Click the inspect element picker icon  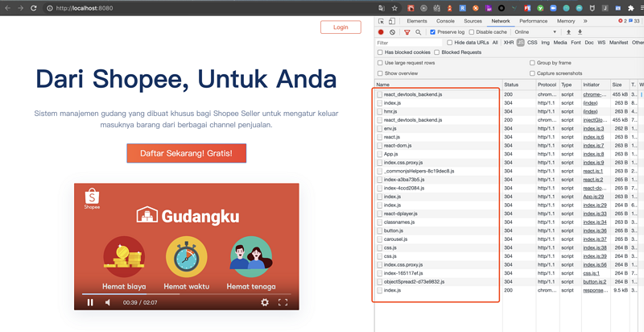pos(381,22)
